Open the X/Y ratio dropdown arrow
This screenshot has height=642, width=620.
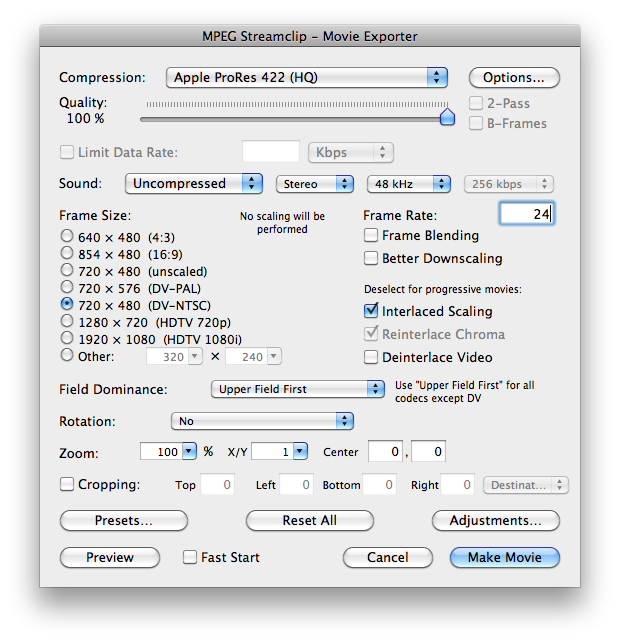tap(300, 451)
